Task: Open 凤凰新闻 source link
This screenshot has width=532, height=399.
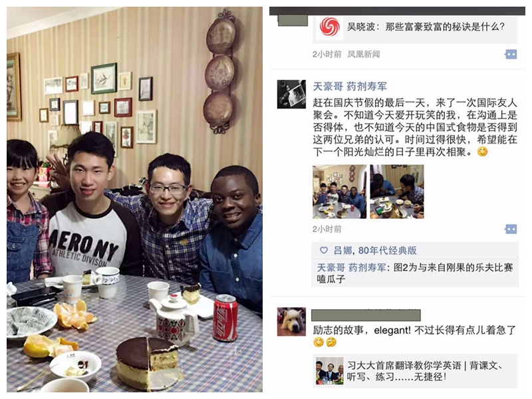Action: (363, 55)
